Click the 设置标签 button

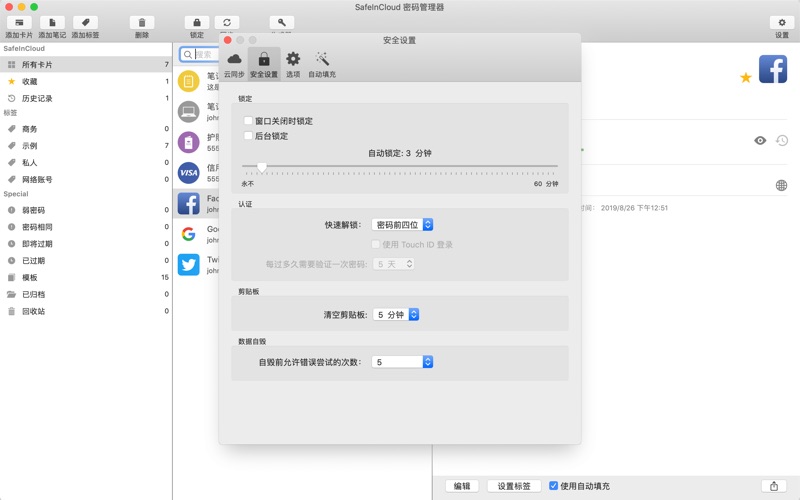pyautogui.click(x=514, y=486)
